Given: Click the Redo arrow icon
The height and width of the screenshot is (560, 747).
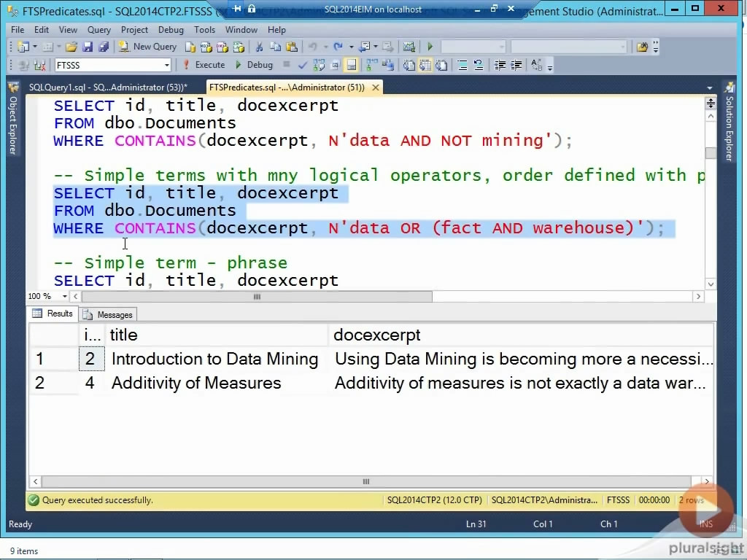Looking at the screenshot, I should (338, 47).
